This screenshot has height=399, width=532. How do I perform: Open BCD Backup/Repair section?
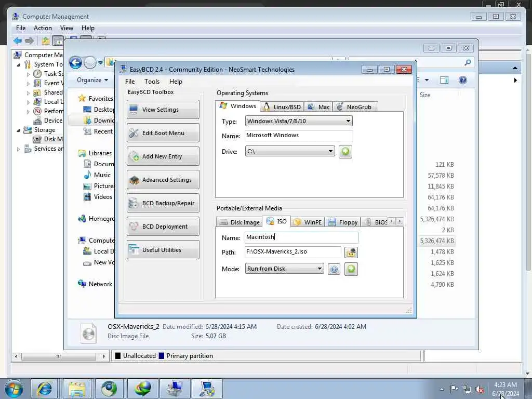(x=163, y=203)
